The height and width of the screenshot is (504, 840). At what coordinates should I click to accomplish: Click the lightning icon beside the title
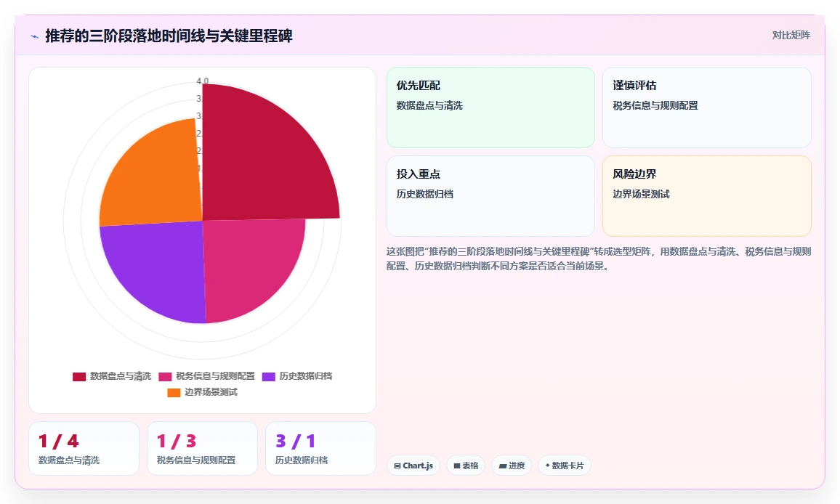tap(35, 36)
